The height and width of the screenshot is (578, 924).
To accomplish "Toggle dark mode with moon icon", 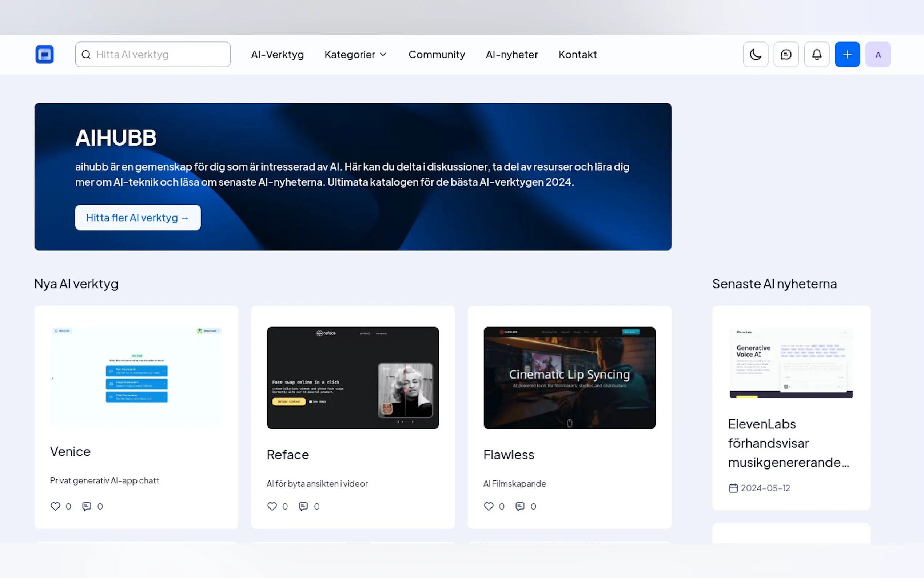I will tap(755, 54).
